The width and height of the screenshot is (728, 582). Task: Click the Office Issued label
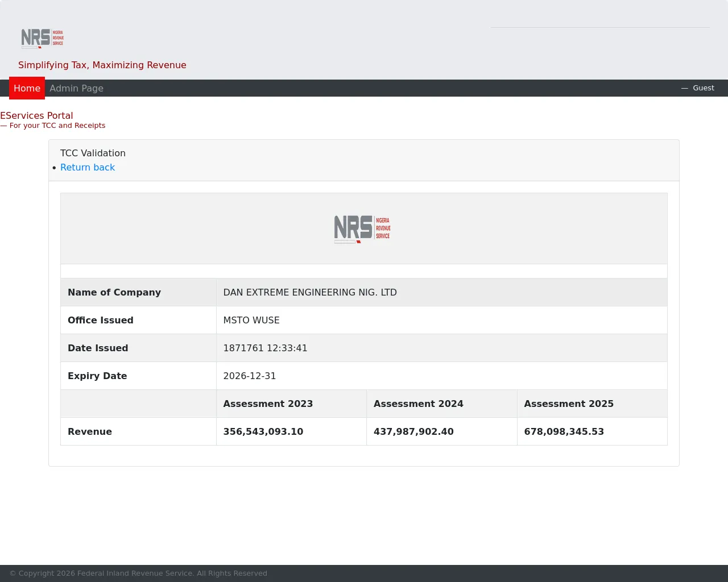pyautogui.click(x=101, y=320)
